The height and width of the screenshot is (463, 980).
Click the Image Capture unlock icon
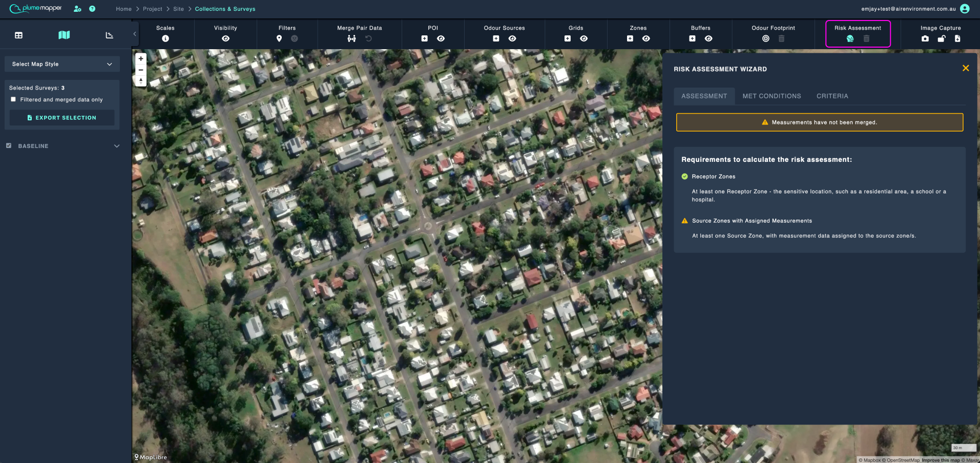pyautogui.click(x=942, y=38)
